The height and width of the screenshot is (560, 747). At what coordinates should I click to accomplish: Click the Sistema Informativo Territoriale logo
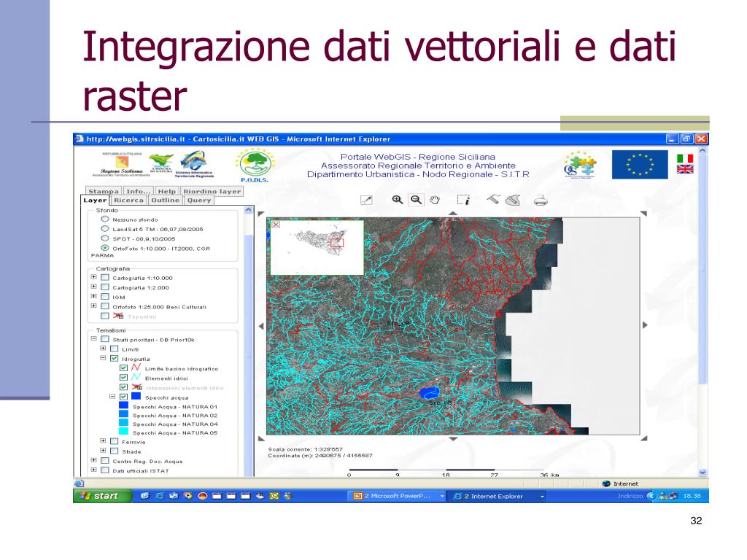click(x=194, y=164)
